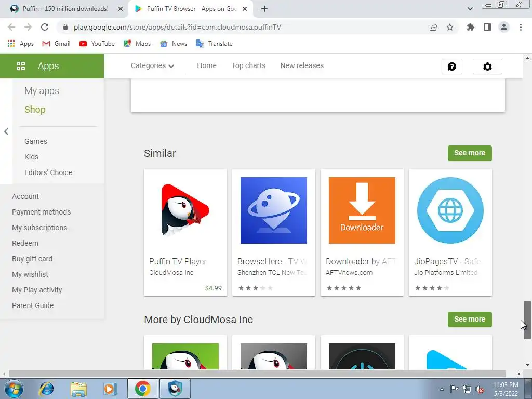The width and height of the screenshot is (532, 399).
Task: Bookmark this page with the star icon
Action: [450, 27]
